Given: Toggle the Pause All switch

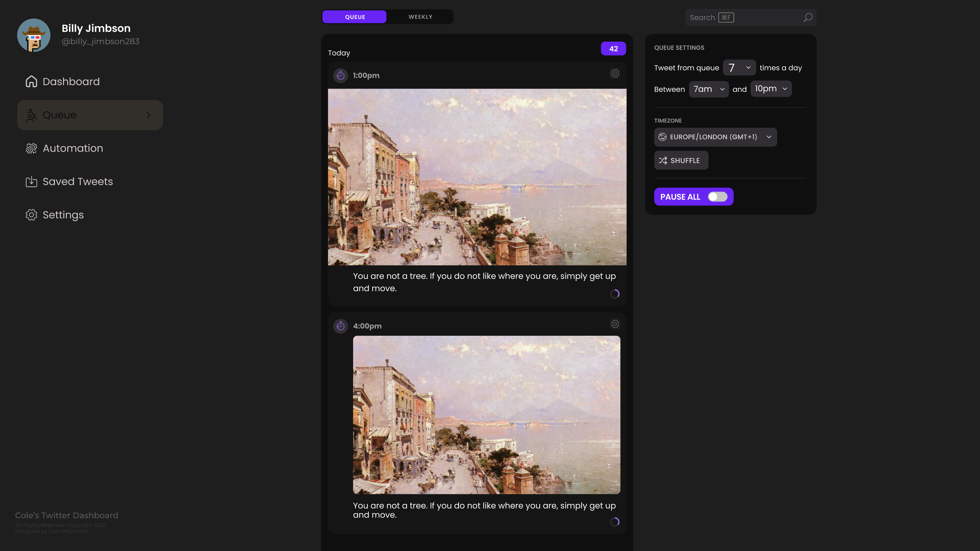Looking at the screenshot, I should click(x=717, y=196).
